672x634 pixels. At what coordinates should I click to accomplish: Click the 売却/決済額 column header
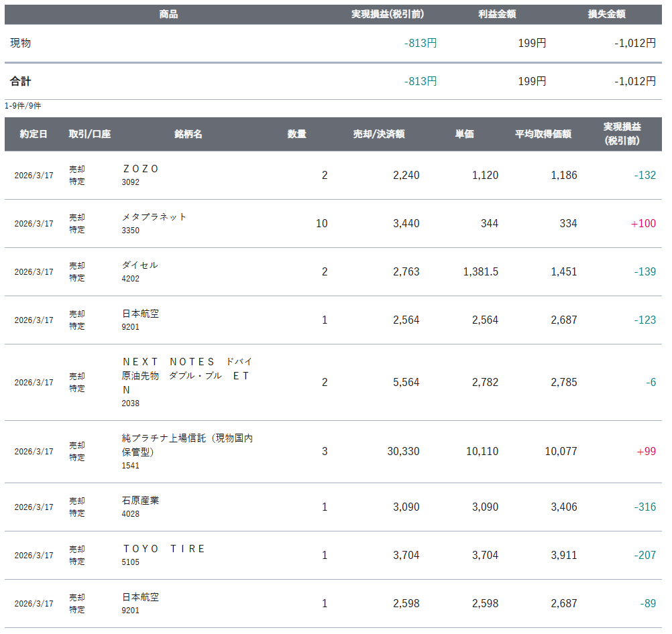(x=379, y=134)
